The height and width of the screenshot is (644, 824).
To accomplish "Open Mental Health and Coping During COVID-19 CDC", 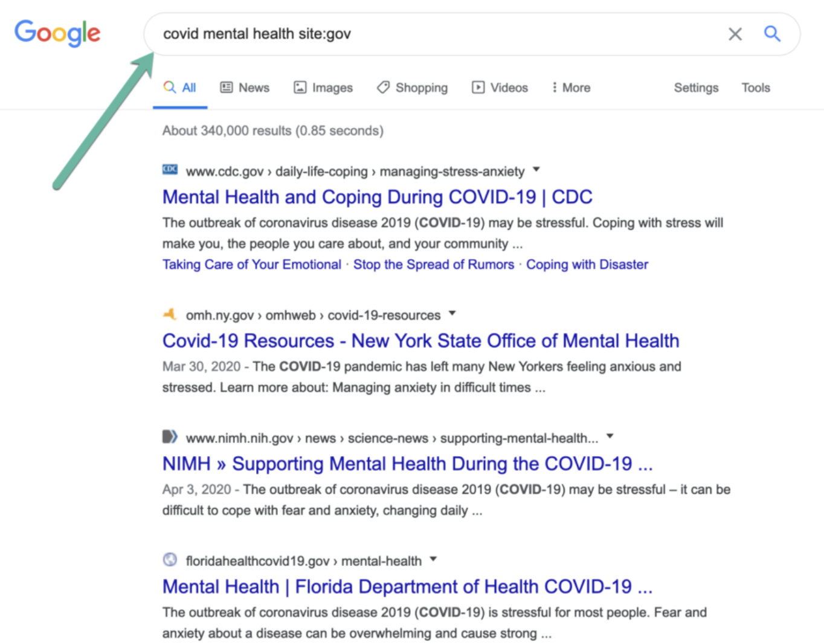I will point(377,197).
